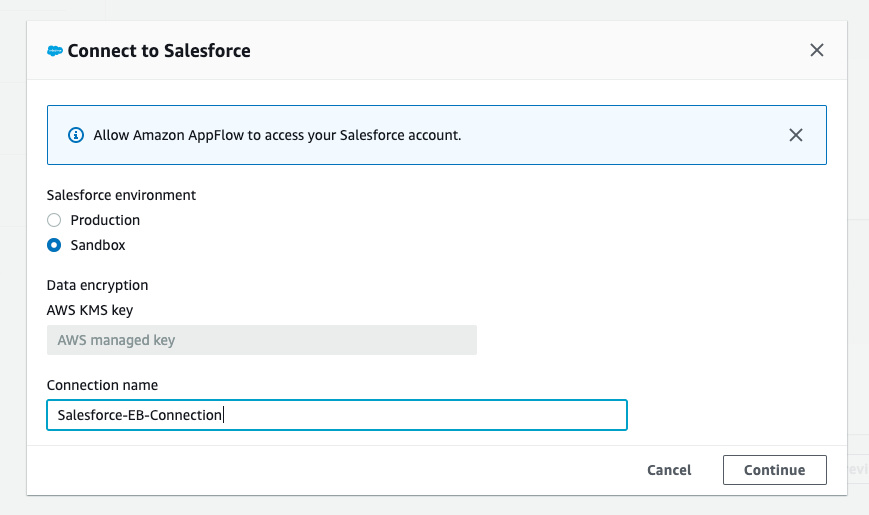
Task: Click the blue info circle icon
Action: pos(75,135)
